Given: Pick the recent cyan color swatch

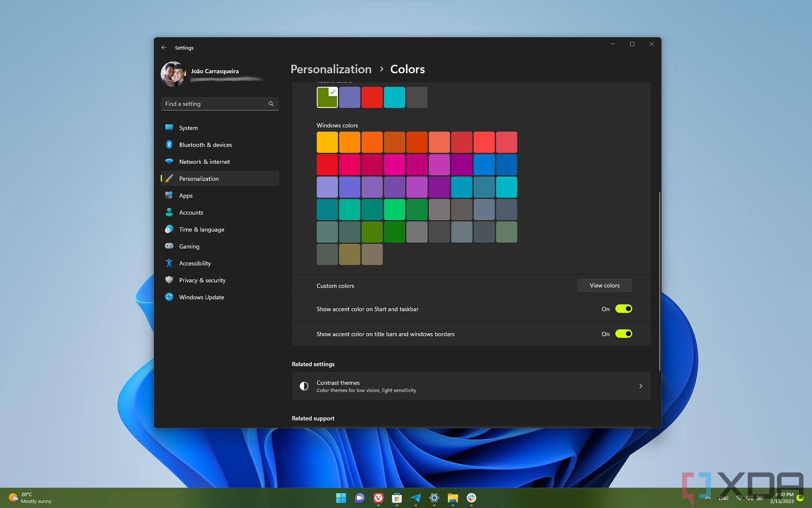Looking at the screenshot, I should click(394, 97).
